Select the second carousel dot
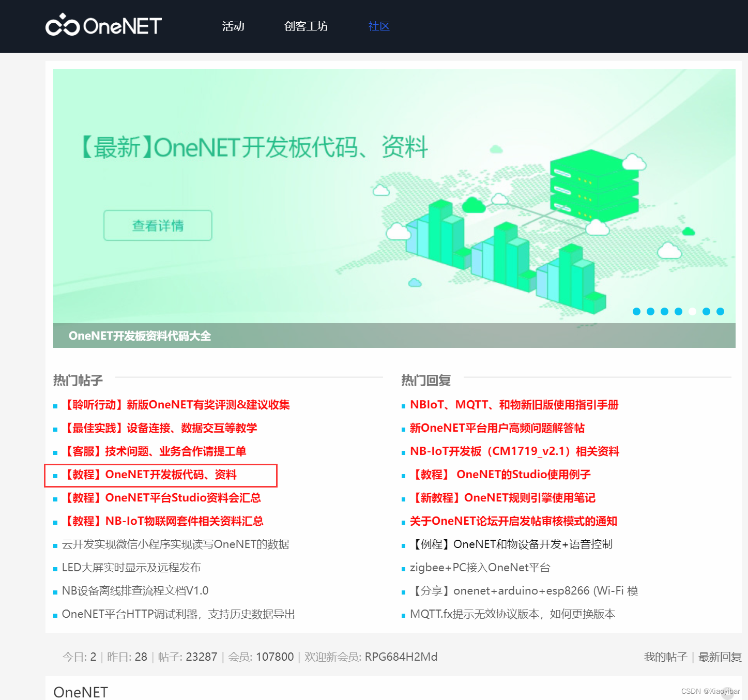This screenshot has height=700, width=748. 650,311
